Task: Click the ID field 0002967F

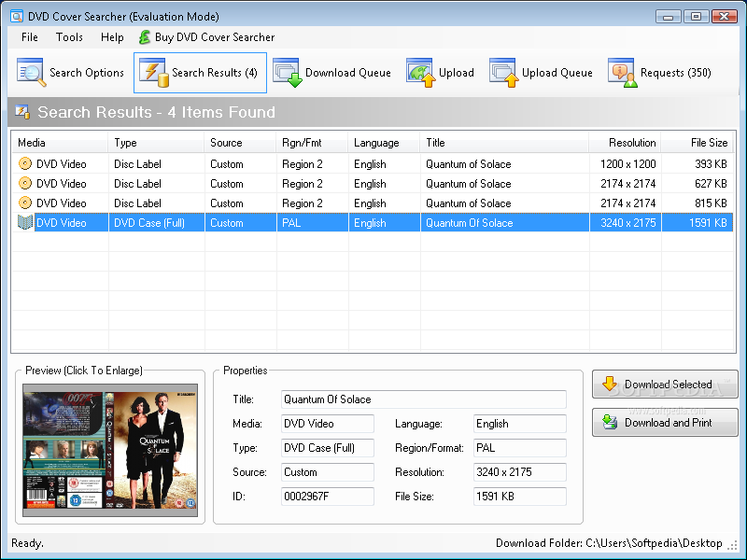Action: (328, 497)
